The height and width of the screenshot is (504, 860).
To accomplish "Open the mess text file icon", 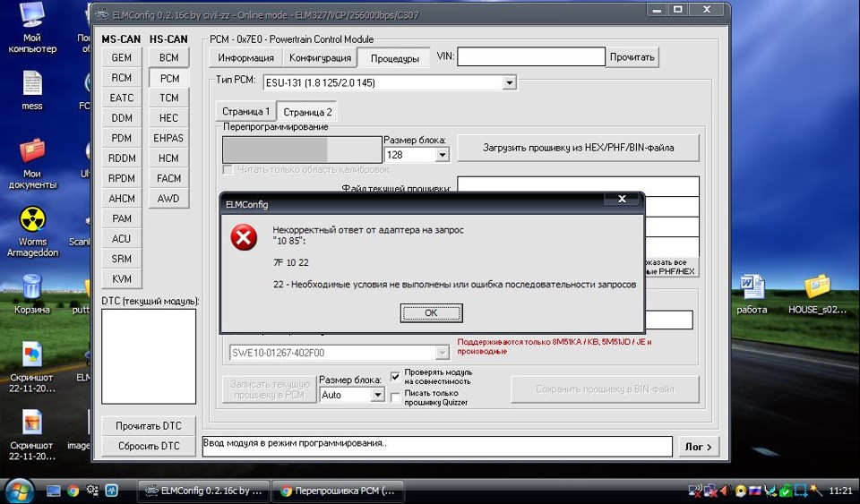I will point(32,90).
